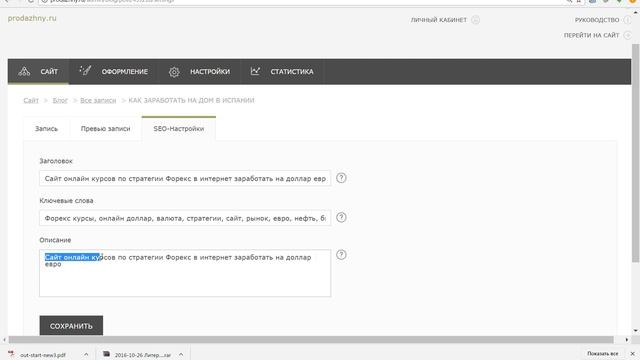Click the horizontal scrollbar right arrow
Viewport: 640px width, 360px height.
tap(627, 340)
